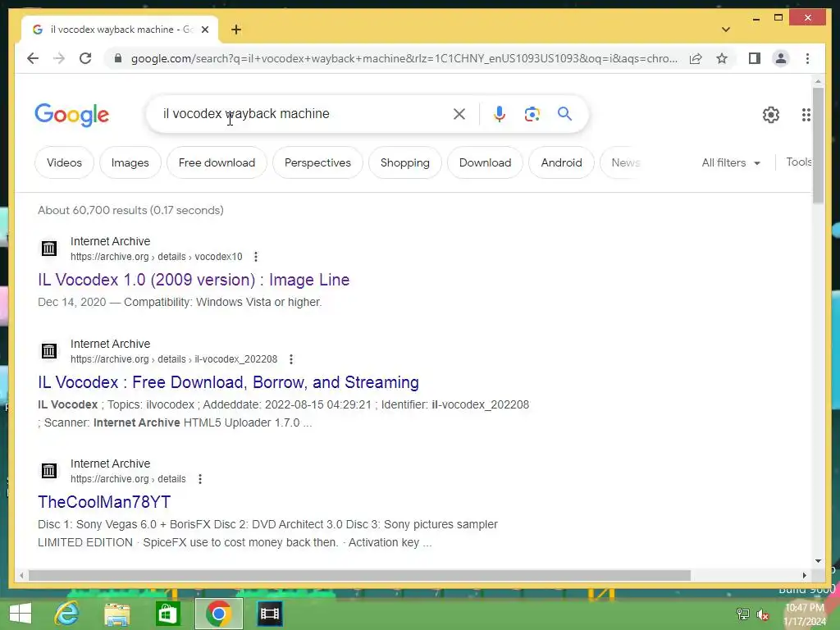Click the Internet Archive favicon of TheCoolMan78YT result
The image size is (840, 630).
click(x=48, y=471)
